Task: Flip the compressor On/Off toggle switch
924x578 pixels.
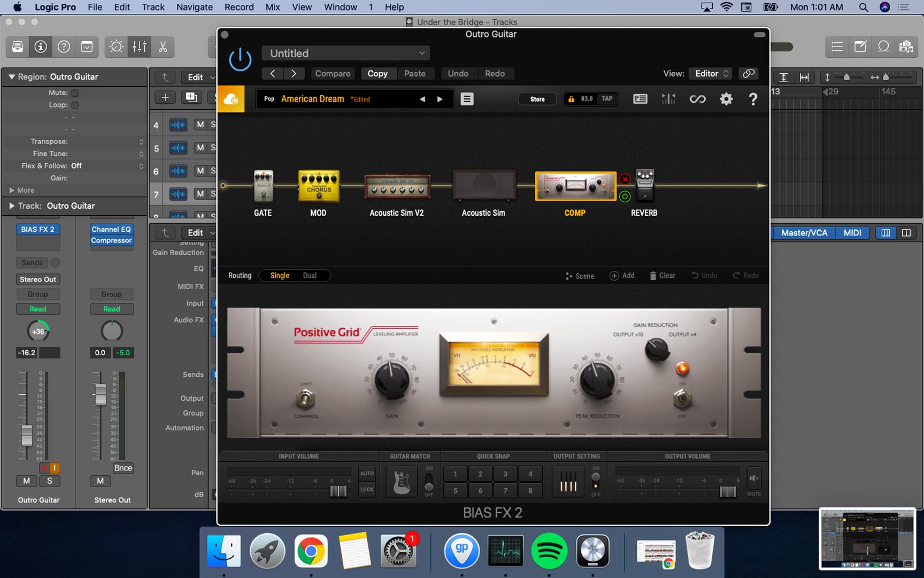Action: pos(682,399)
